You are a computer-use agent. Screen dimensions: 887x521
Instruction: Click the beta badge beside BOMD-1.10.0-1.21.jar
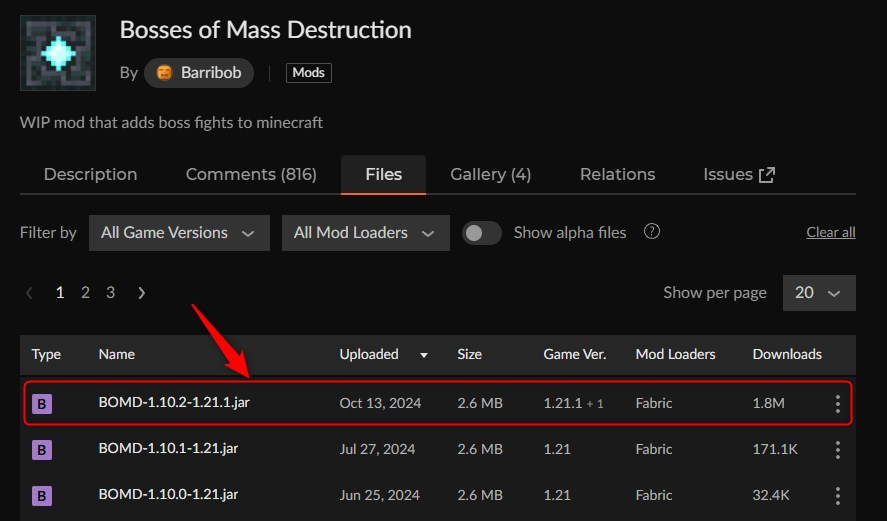(42, 496)
